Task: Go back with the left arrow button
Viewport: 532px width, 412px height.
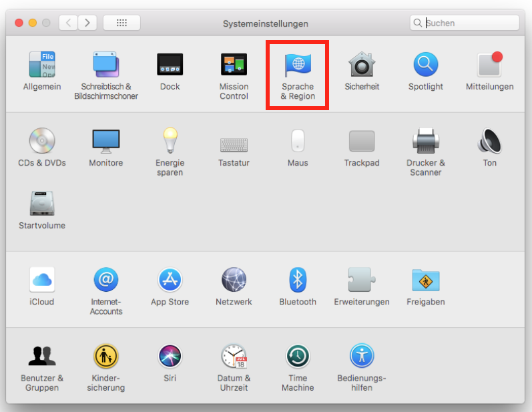Action: tap(68, 23)
